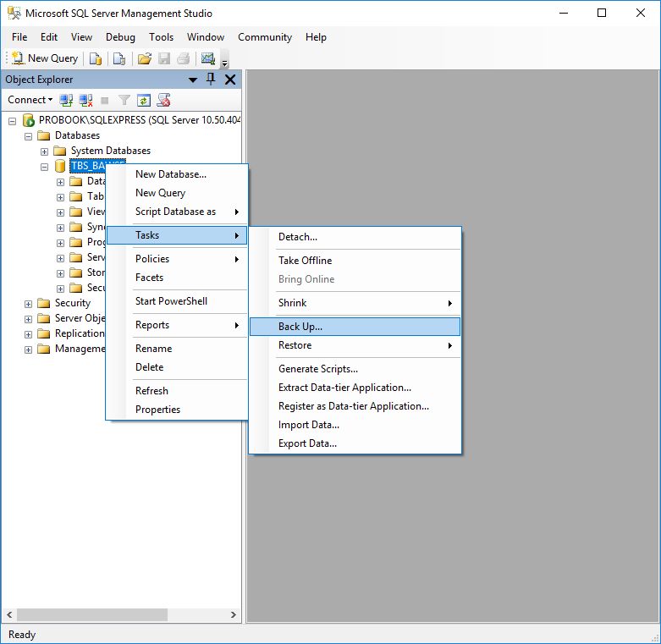
Task: Click the Disconnect server icon
Action: point(85,100)
